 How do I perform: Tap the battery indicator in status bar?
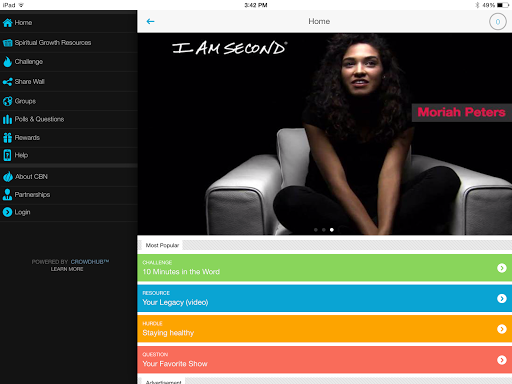[503, 5]
